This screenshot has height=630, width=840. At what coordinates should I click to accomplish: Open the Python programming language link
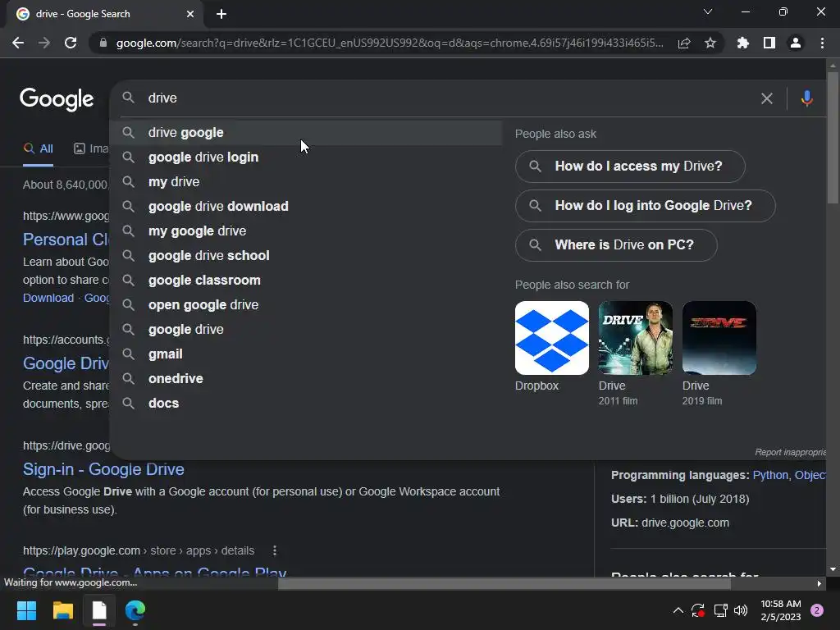[770, 475]
